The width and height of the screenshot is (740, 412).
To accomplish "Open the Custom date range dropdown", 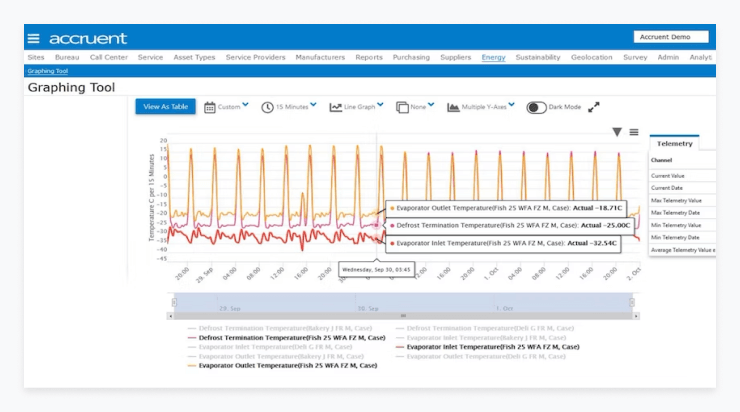I will point(233,107).
